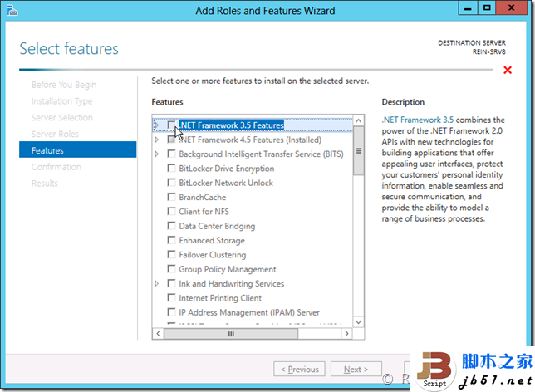The image size is (535, 392).
Task: Click the feature list scroll-down arrow
Action: pyautogui.click(x=358, y=321)
